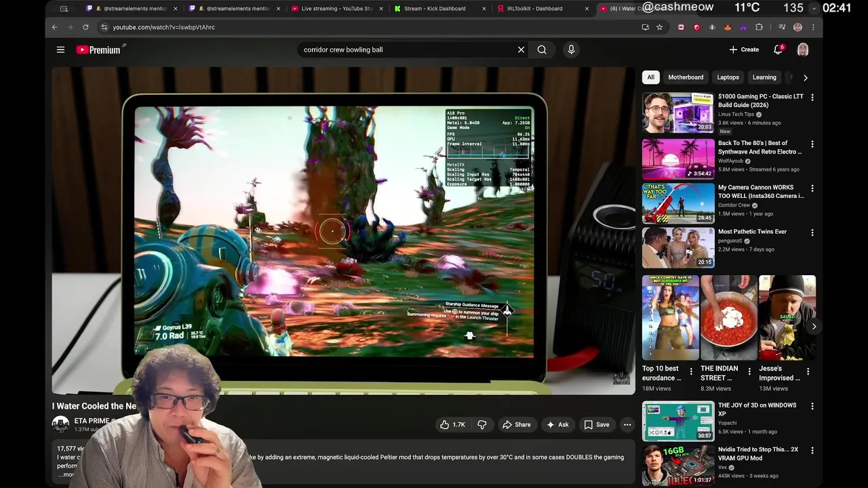This screenshot has height=488, width=868.
Task: Open ETA PRIME channel avatar
Action: coord(60,424)
